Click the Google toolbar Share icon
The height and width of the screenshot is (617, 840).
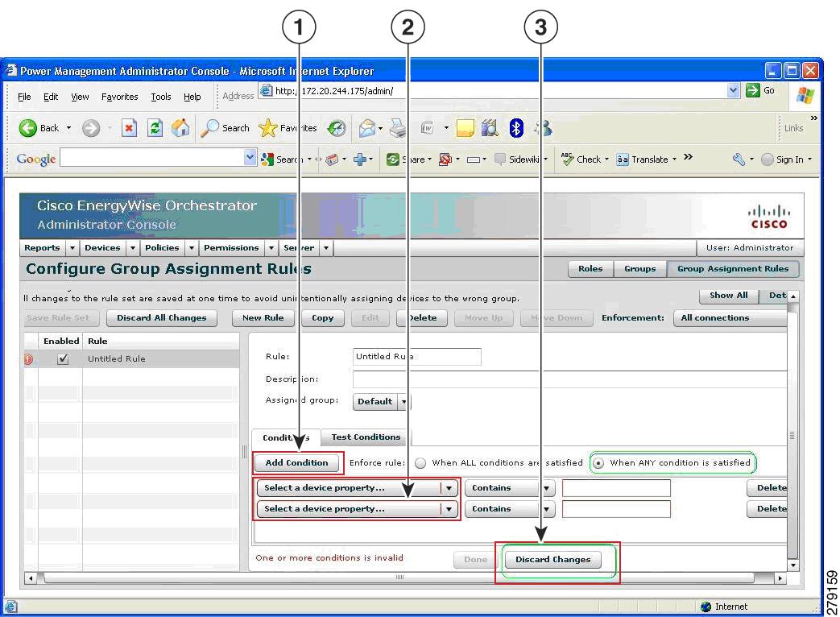click(393, 159)
